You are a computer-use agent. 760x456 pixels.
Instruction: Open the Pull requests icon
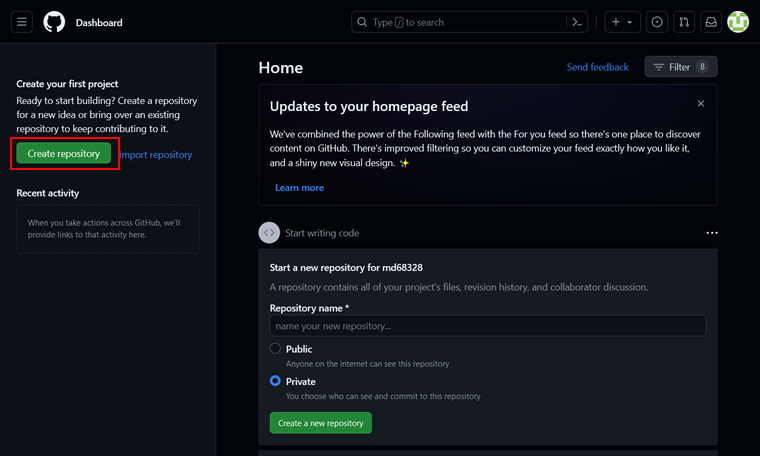(x=684, y=22)
